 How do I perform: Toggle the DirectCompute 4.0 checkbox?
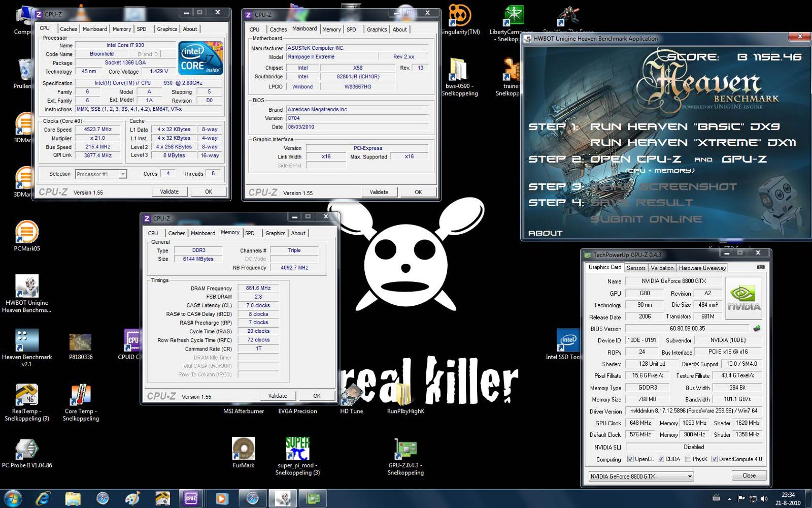[714, 459]
